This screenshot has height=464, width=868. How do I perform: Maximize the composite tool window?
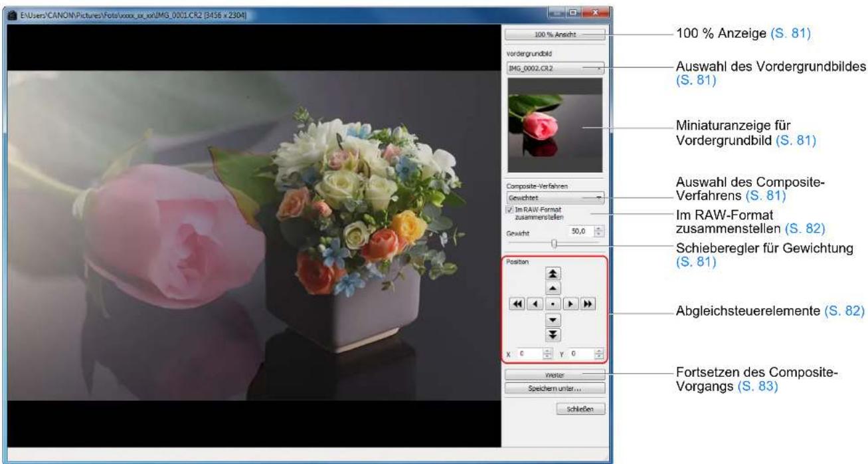[x=574, y=13]
